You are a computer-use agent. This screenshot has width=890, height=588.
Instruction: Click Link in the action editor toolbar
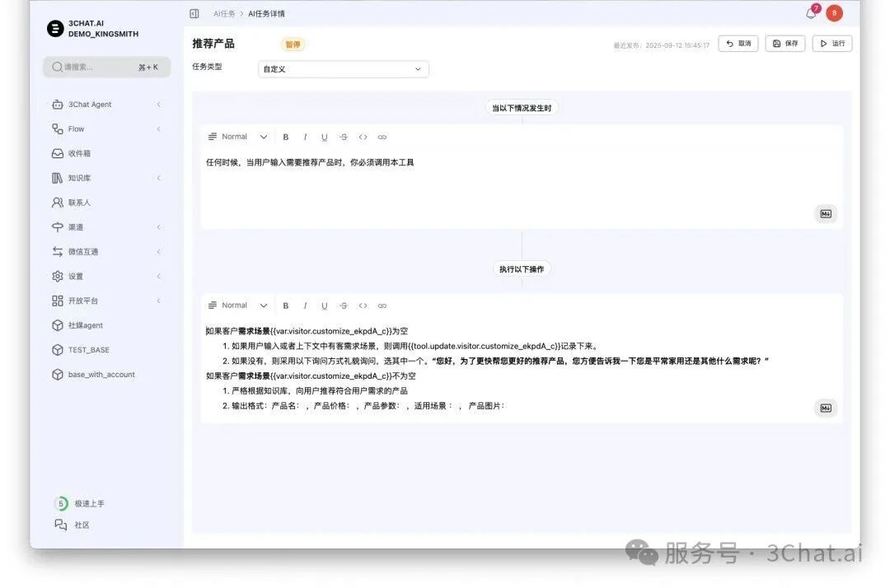pos(382,306)
